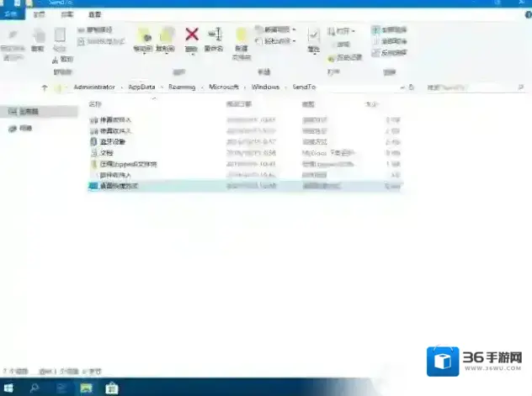The width and height of the screenshot is (532, 396).
Task: Switch to the View ribbon tab
Action: pyautogui.click(x=95, y=15)
